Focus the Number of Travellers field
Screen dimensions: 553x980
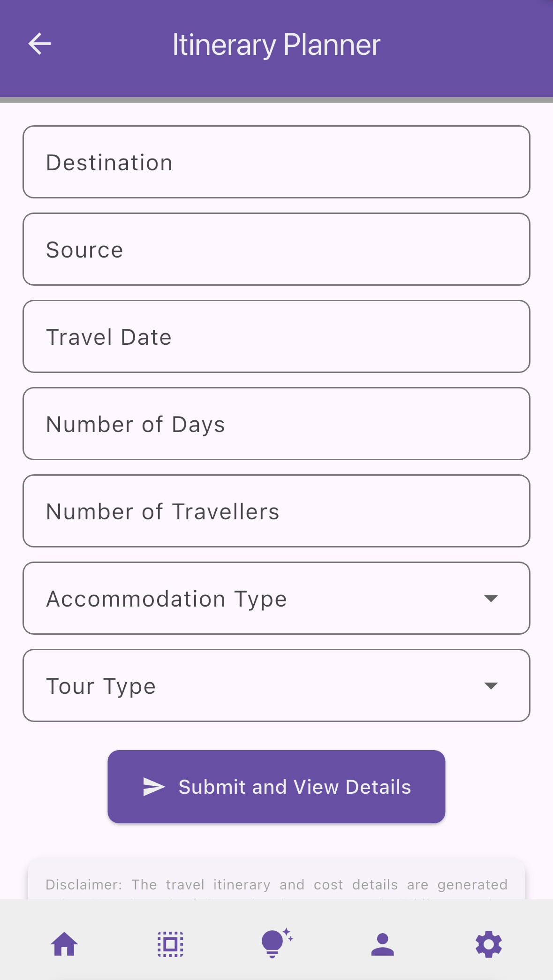[x=276, y=511]
